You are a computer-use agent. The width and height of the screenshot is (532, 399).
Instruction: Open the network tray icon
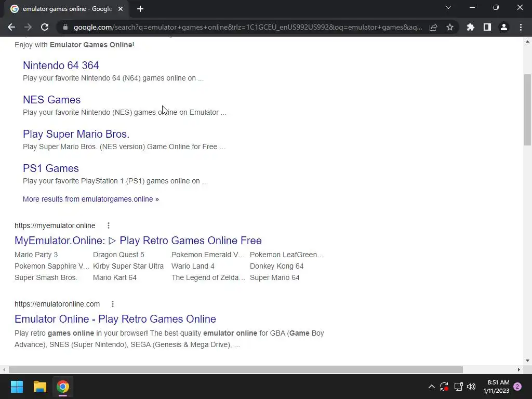(458, 387)
